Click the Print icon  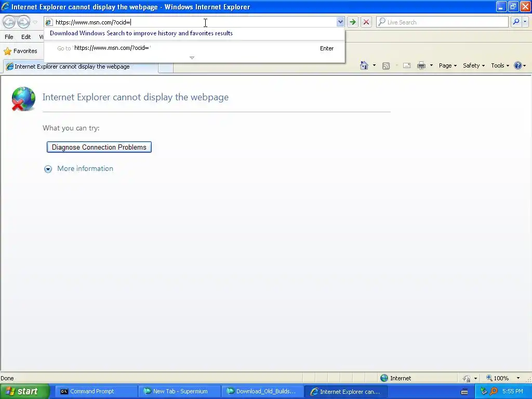coord(421,65)
